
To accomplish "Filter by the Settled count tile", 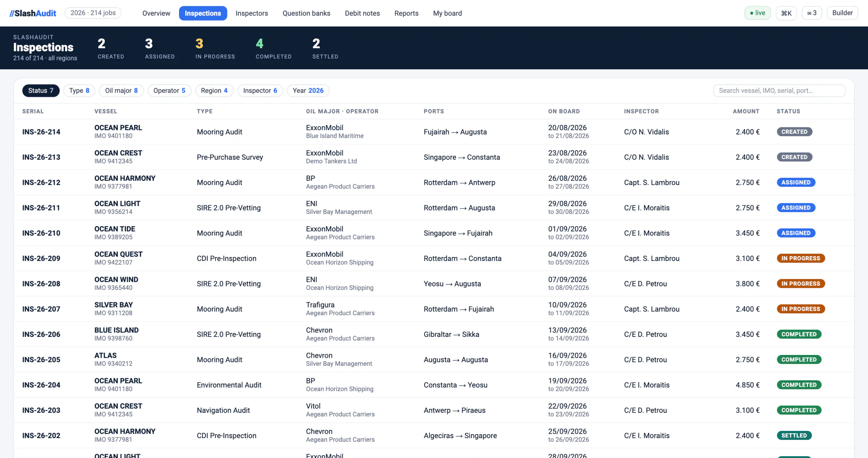I will coord(325,48).
